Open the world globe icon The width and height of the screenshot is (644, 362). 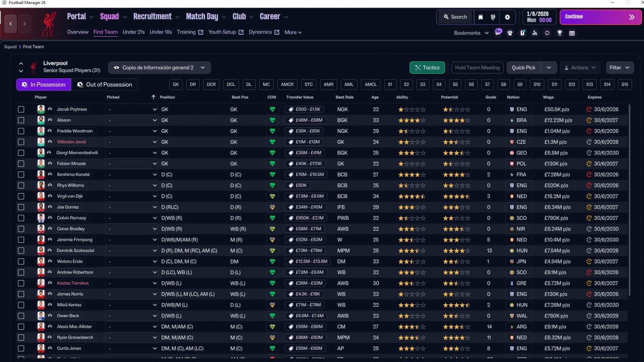click(494, 17)
